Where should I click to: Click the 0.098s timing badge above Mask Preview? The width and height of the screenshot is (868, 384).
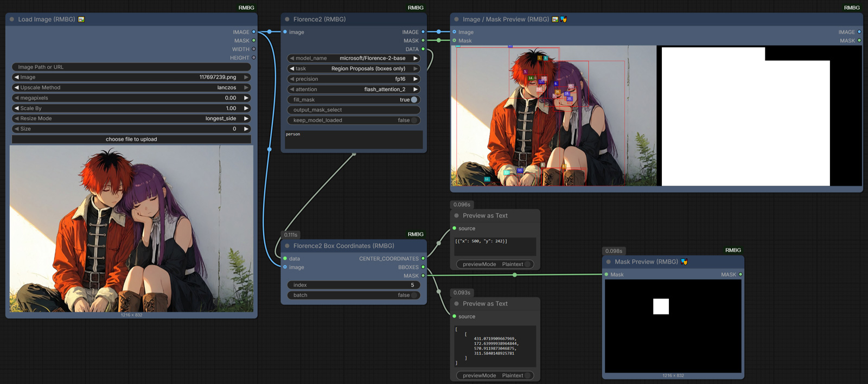[614, 251]
